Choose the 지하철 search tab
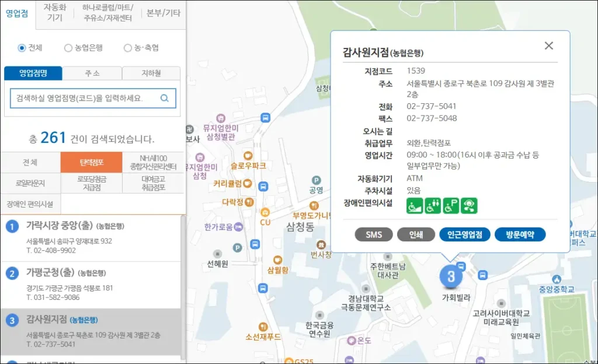Screen dimensions: 598x364 [x=151, y=73]
